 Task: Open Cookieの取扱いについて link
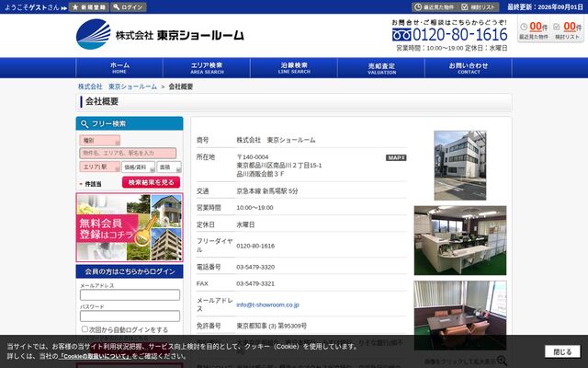point(95,356)
